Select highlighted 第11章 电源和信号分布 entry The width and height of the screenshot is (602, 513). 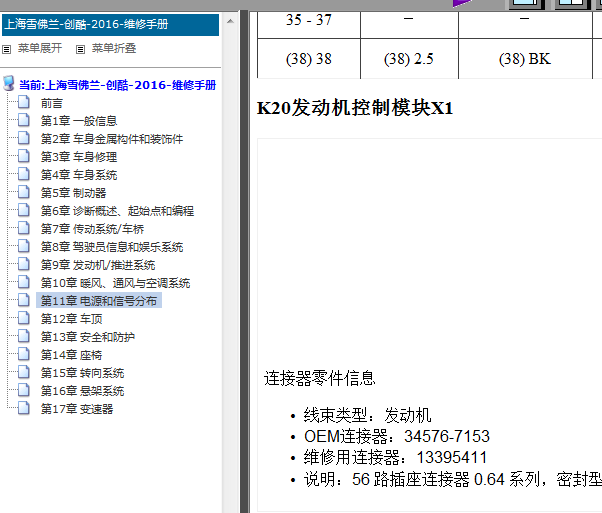(x=99, y=301)
